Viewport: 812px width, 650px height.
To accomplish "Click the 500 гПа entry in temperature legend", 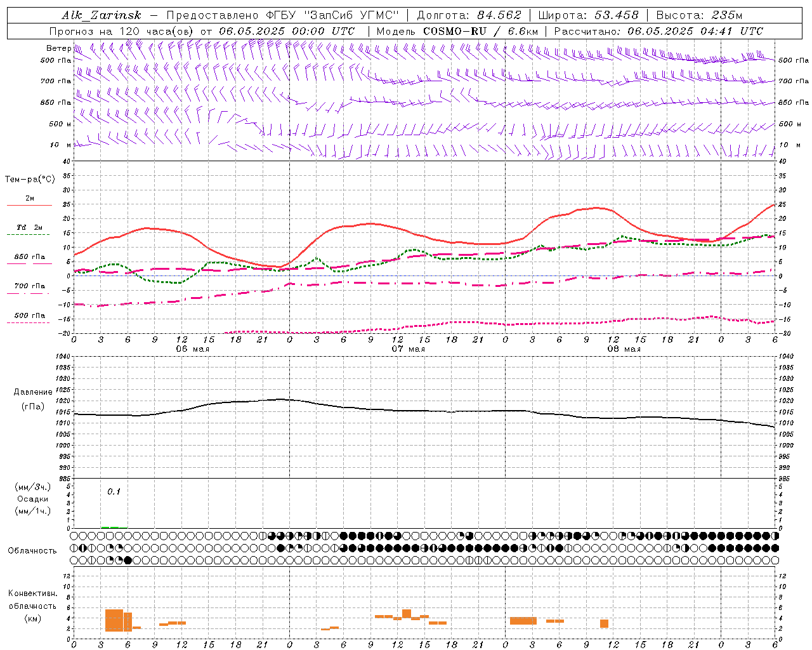I will coord(30,315).
